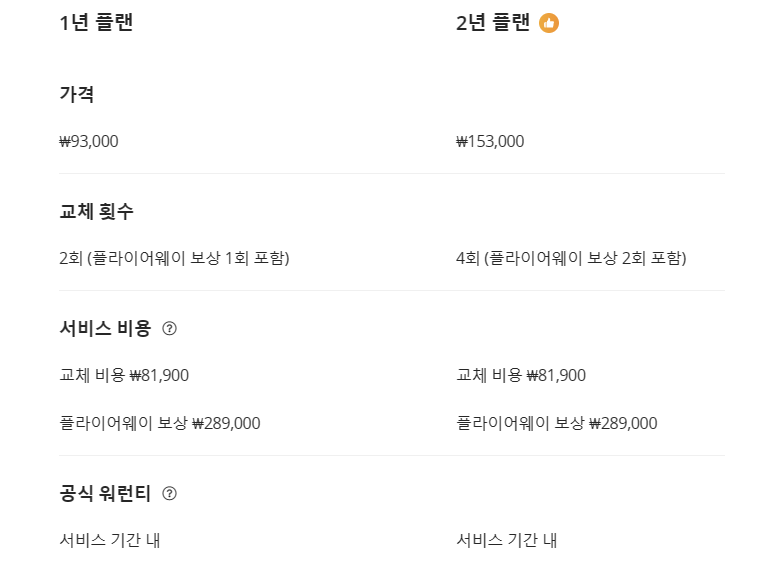Click 2년 plan 교체 비용 ₩81,900
This screenshot has width=782, height=573.
coord(521,375)
